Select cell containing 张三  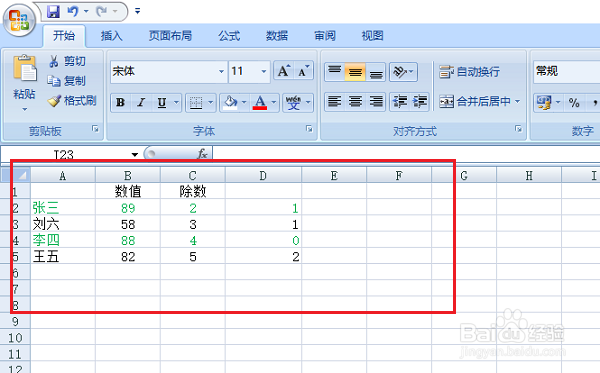63,208
